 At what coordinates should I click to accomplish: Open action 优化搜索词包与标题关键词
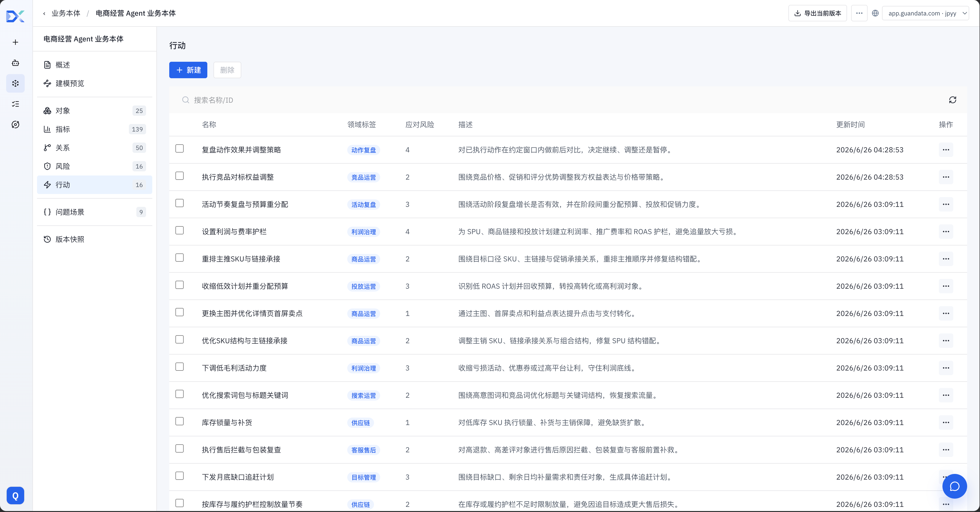tap(245, 395)
